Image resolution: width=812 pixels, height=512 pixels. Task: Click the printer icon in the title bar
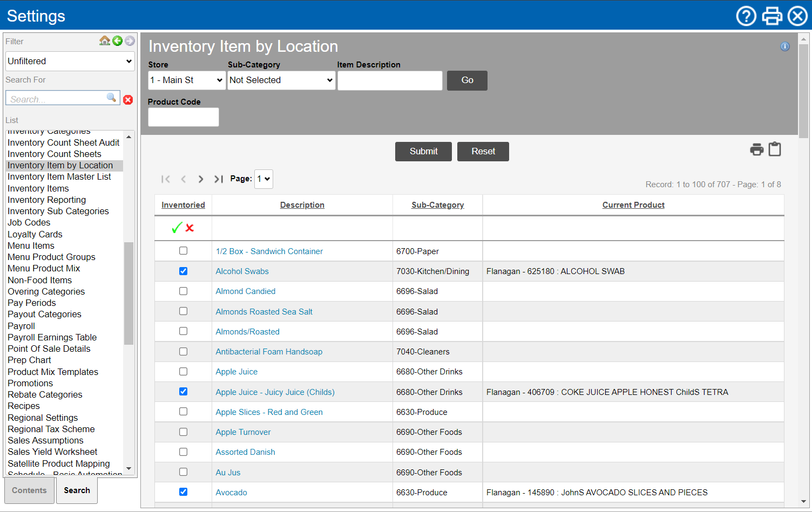coord(772,16)
